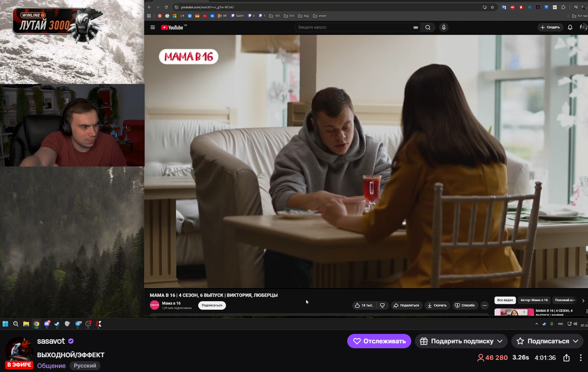The image size is (588, 372).
Task: Select the Похожий контент chip
Action: tap(565, 300)
